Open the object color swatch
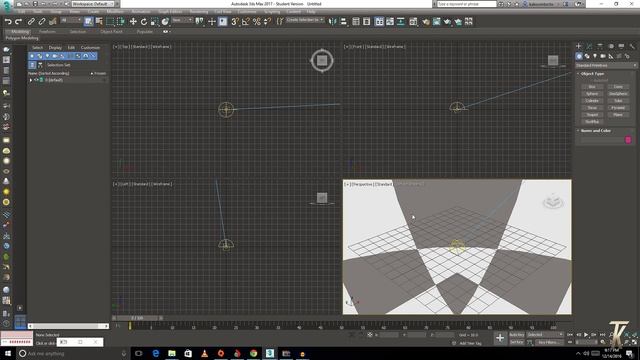640x360 pixels. [x=628, y=140]
